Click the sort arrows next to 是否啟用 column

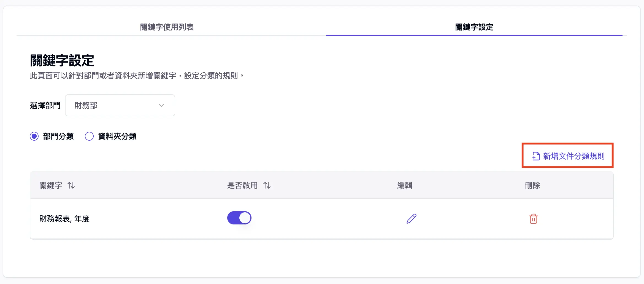click(x=267, y=186)
